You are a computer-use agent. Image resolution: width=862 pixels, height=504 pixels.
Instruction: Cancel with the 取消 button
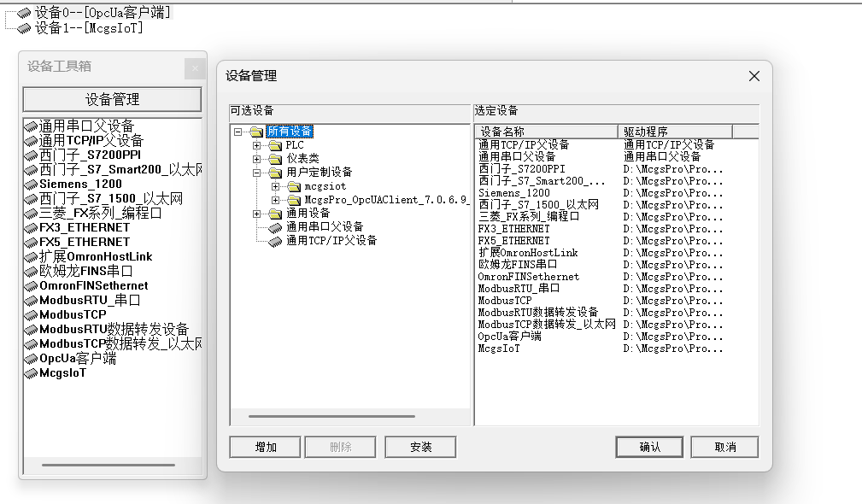coord(724,448)
